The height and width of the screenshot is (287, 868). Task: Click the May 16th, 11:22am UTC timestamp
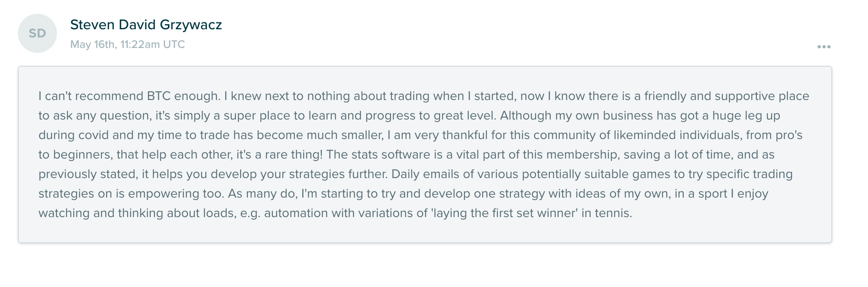[128, 44]
